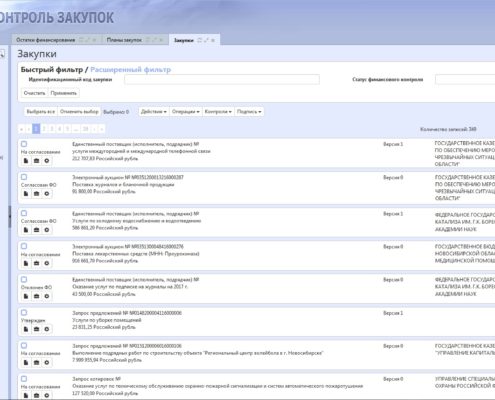This screenshot has width=495, height=400.
Task: Open document icon for телефонной связи row
Action: 26,161
